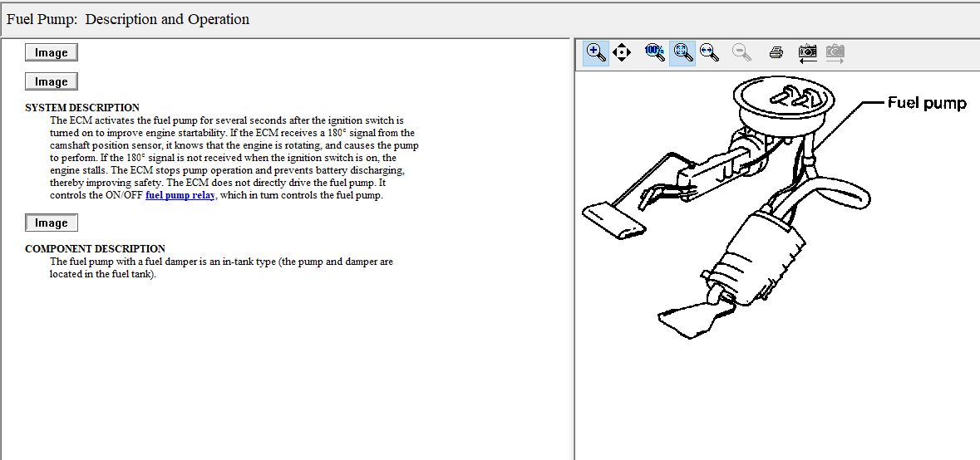Open the Image button above Component Description
This screenshot has width=980, height=460.
coord(52,223)
